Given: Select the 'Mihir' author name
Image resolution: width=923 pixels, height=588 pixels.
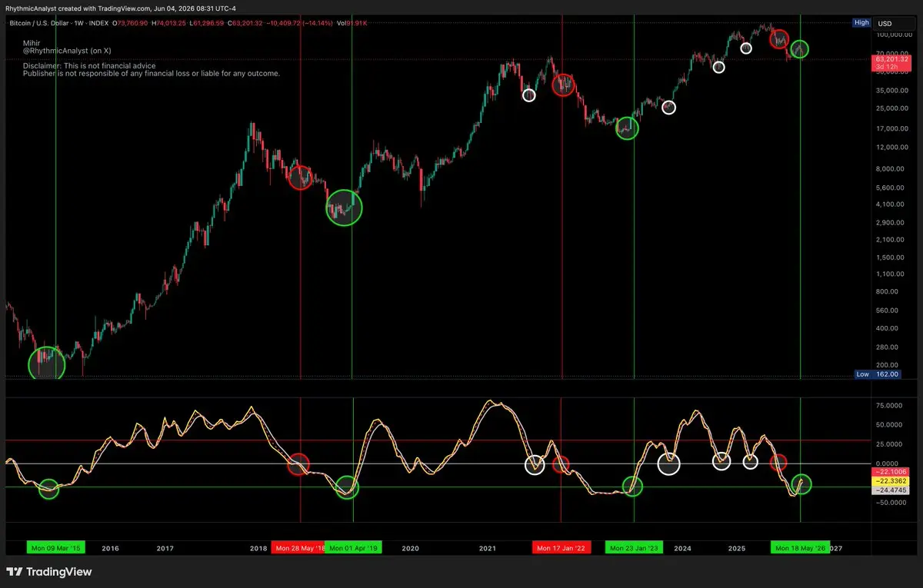Looking at the screenshot, I should click(31, 42).
